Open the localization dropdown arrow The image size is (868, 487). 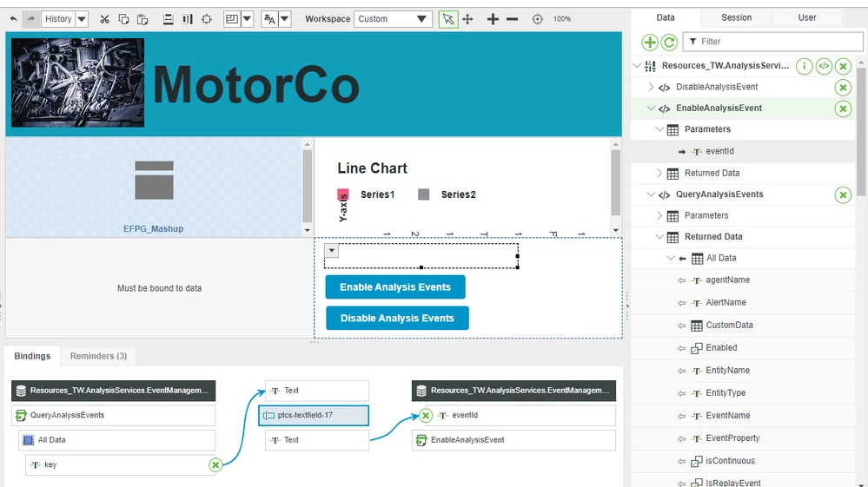pos(284,19)
